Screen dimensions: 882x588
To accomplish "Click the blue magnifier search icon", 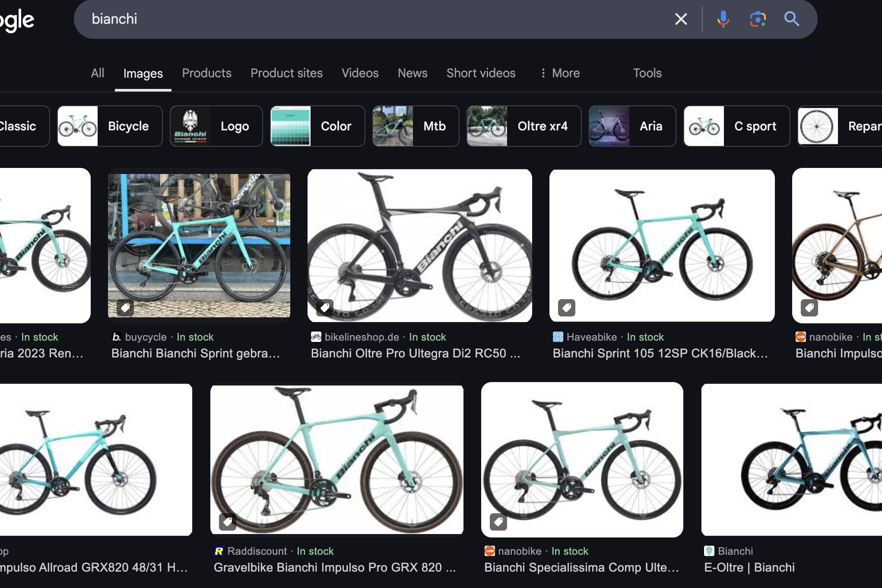I will point(791,19).
